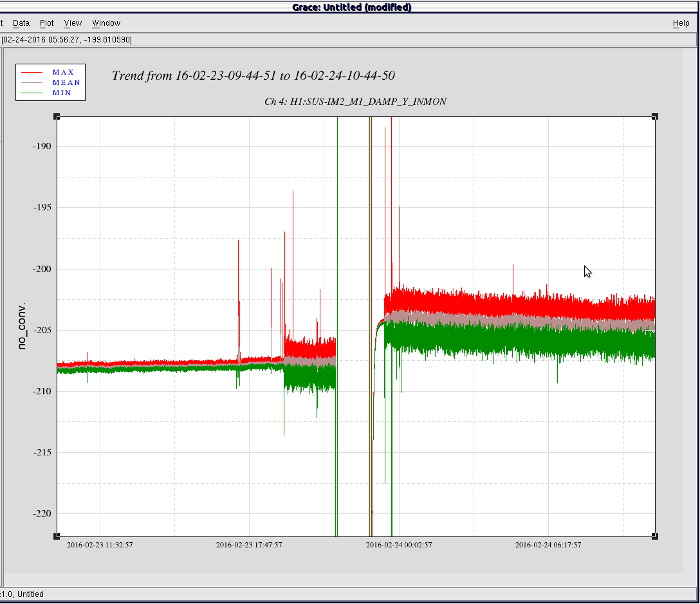Open the Help menu
The image size is (700, 604).
point(681,23)
